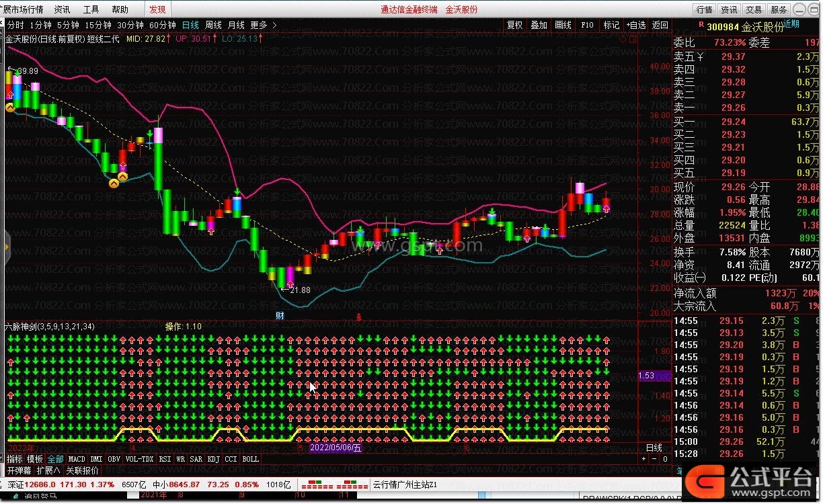Select the 1分钟 period
823x504 pixels.
coord(40,25)
